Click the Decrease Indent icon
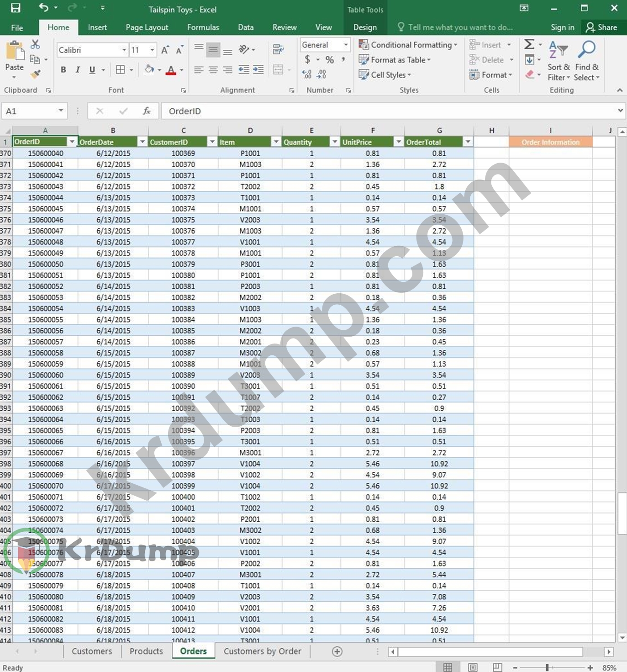Screen dimensions: 627x672 pyautogui.click(x=244, y=70)
